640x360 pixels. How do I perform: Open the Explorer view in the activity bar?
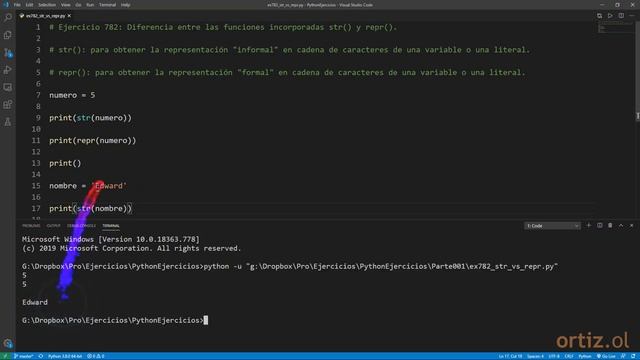coord(8,35)
